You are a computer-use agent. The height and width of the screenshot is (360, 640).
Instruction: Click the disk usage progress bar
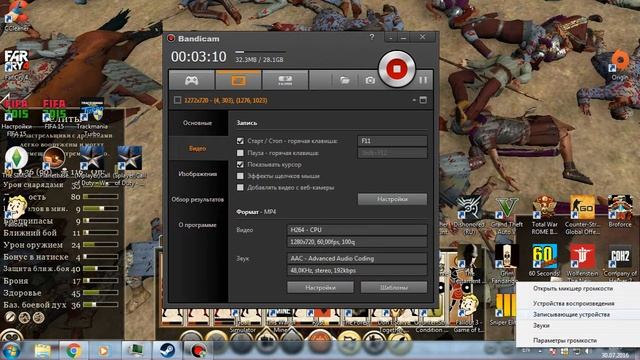[x=260, y=52]
